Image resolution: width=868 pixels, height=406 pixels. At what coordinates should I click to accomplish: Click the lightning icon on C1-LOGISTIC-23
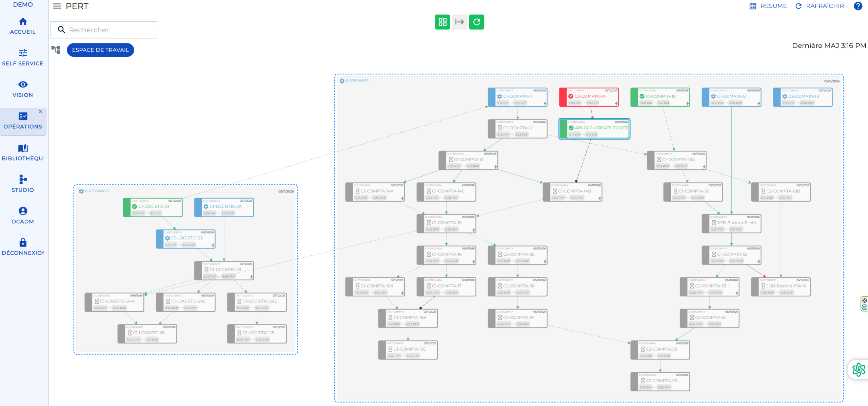click(x=251, y=277)
